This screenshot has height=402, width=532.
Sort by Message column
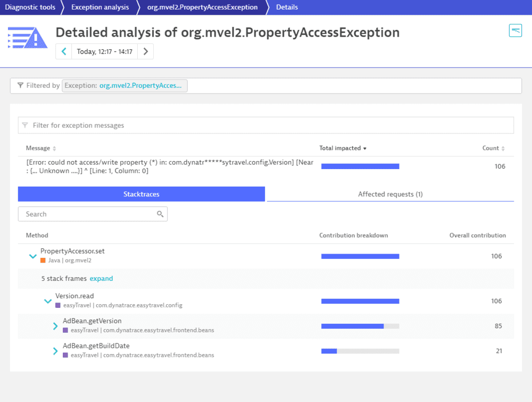pos(41,148)
